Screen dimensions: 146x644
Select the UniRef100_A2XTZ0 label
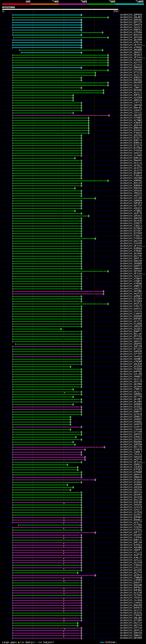tap(131, 63)
